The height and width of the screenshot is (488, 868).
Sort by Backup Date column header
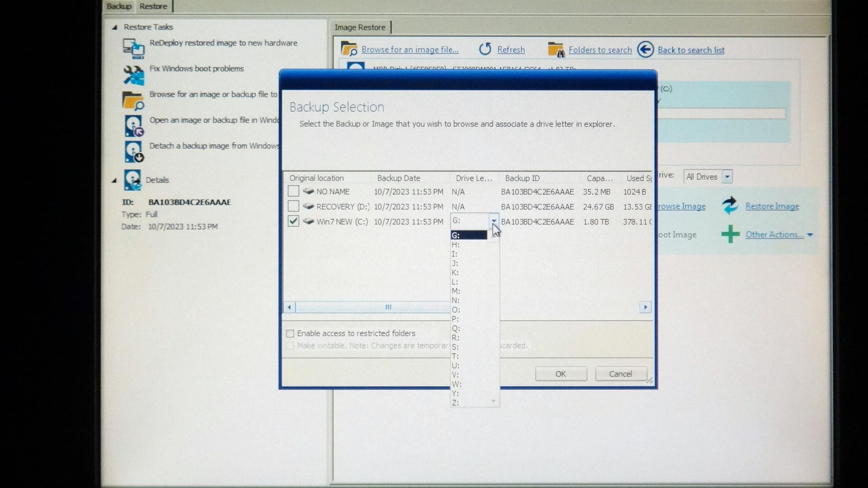click(399, 178)
